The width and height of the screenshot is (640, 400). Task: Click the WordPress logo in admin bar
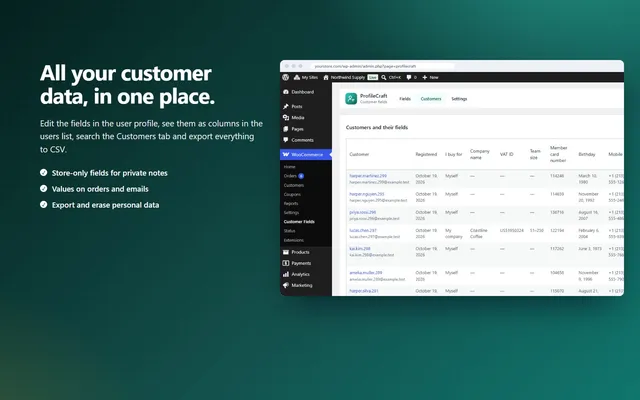click(x=286, y=77)
